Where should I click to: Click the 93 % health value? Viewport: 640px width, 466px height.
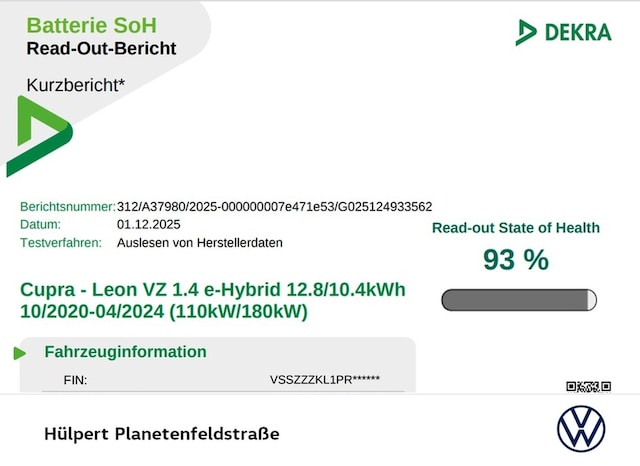(x=516, y=260)
